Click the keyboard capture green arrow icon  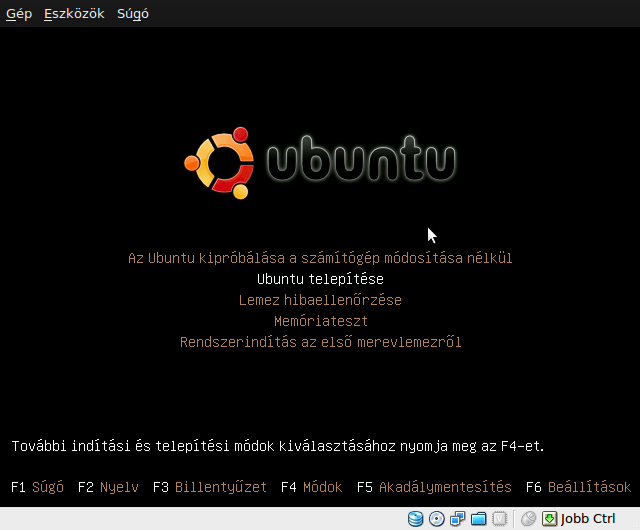(x=549, y=519)
